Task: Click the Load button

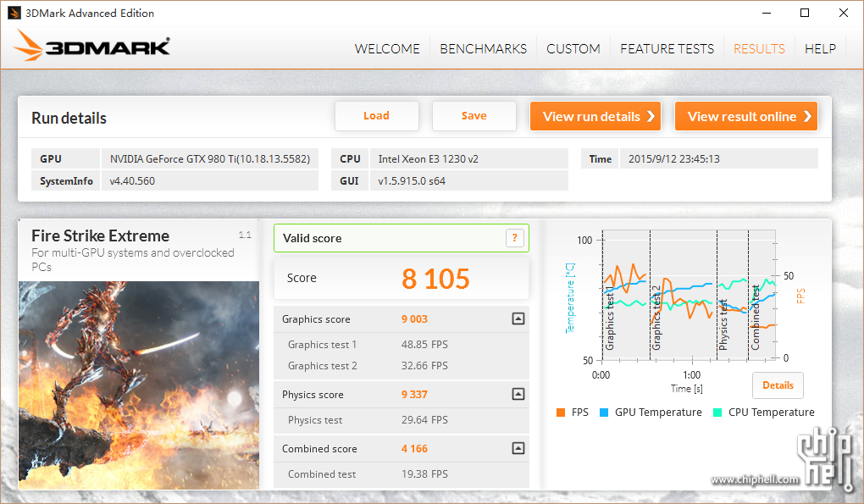Action: [377, 116]
